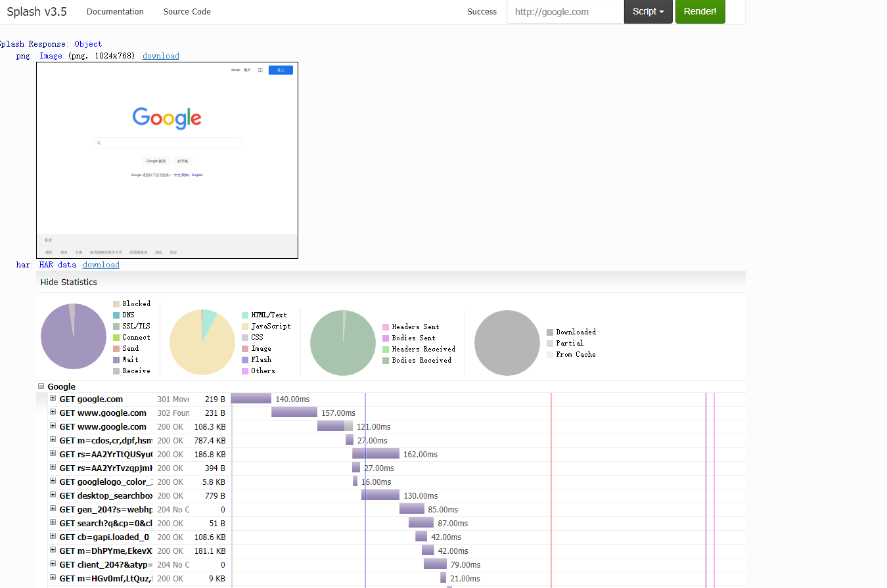Expand the 186.8 KB rs=AA2YrTtQUSyu row

(x=53, y=454)
